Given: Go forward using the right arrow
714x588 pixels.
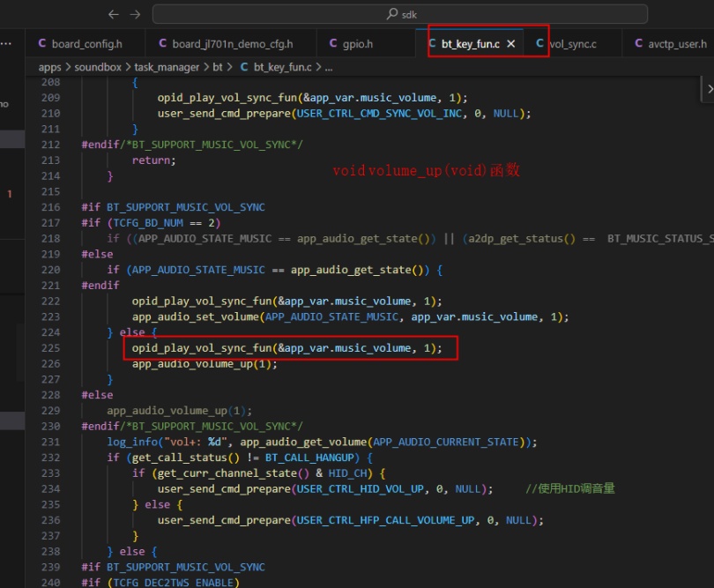Looking at the screenshot, I should (135, 15).
